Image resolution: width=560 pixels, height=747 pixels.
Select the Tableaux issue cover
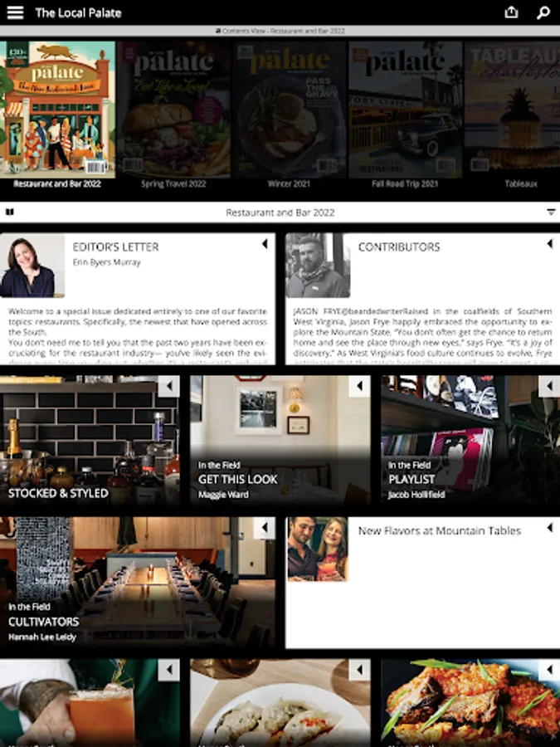pos(513,109)
